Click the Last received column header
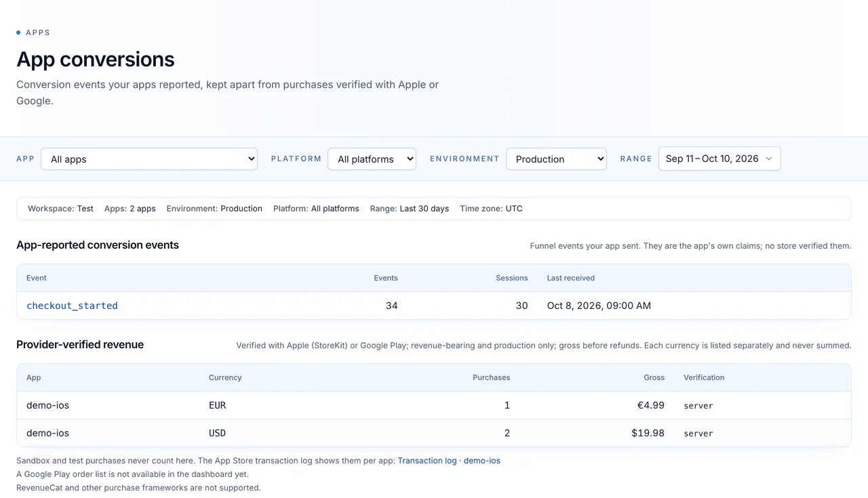Screen dimensions: 868x498 click(x=571, y=278)
